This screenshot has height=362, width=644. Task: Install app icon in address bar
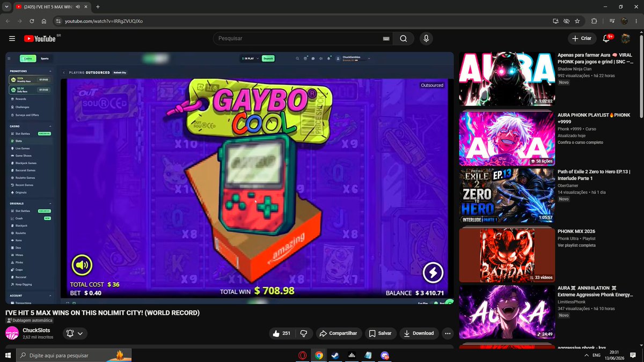(555, 21)
